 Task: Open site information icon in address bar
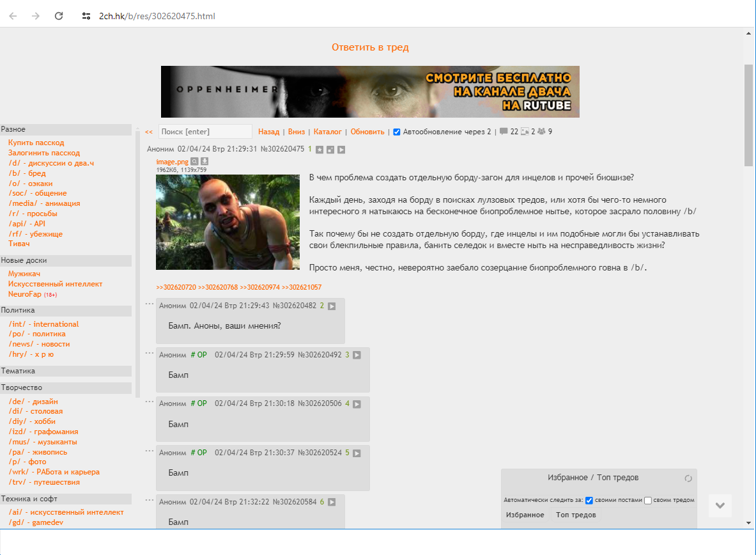[x=86, y=16]
